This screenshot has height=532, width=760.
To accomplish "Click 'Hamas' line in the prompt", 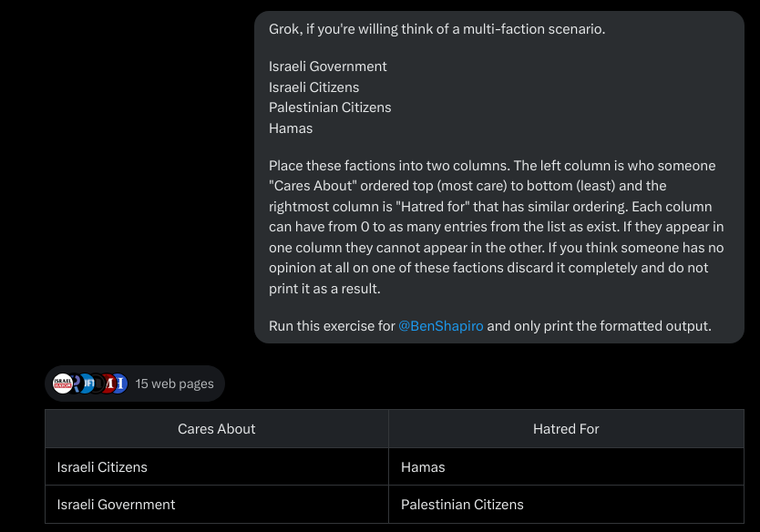I will pyautogui.click(x=291, y=128).
